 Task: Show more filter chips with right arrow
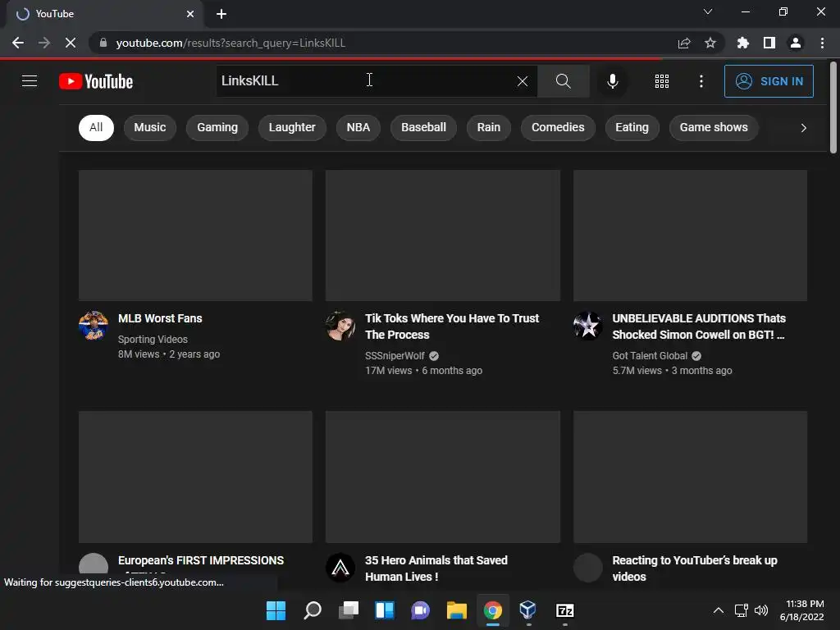pyautogui.click(x=803, y=127)
